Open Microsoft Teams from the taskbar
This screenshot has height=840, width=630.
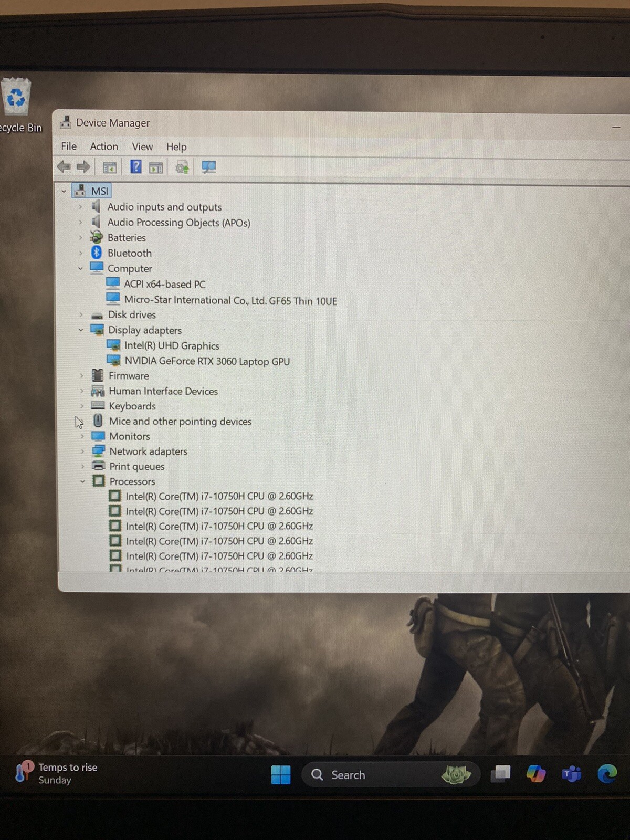coord(571,774)
